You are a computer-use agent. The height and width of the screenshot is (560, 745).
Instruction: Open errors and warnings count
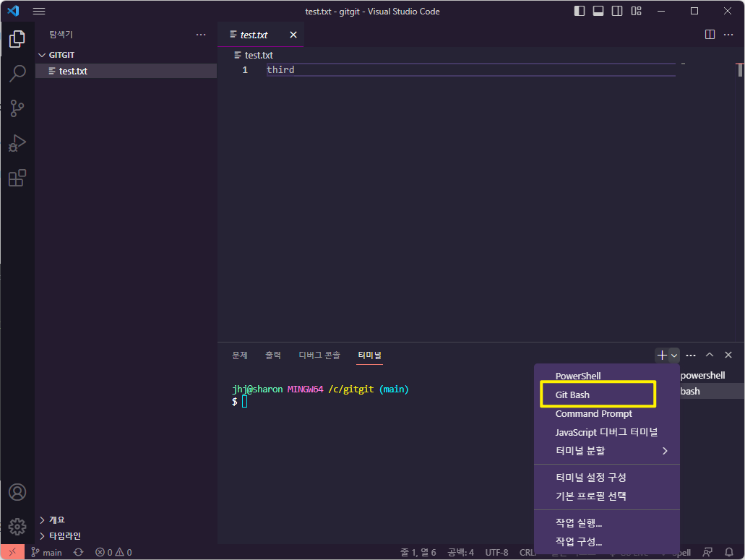click(113, 552)
